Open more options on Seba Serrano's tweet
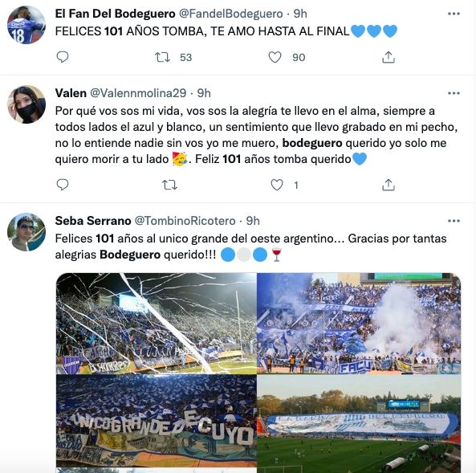The width and height of the screenshot is (476, 473). 454,221
